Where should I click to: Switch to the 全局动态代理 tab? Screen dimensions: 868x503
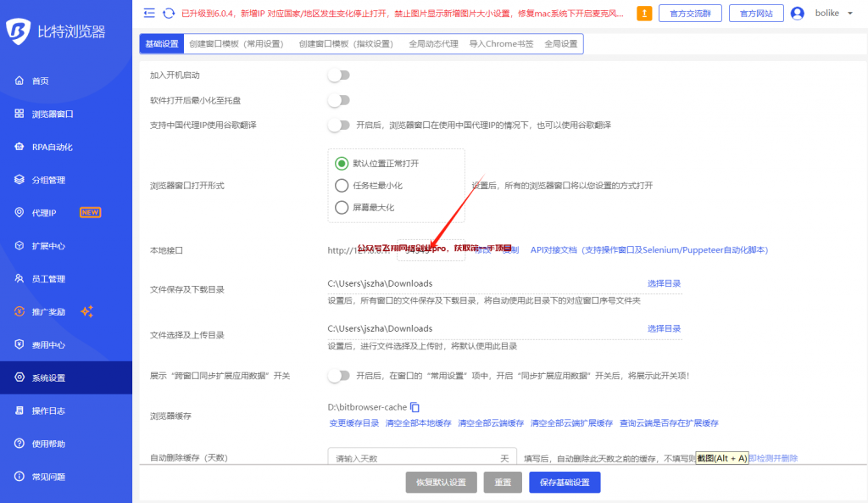pos(433,44)
